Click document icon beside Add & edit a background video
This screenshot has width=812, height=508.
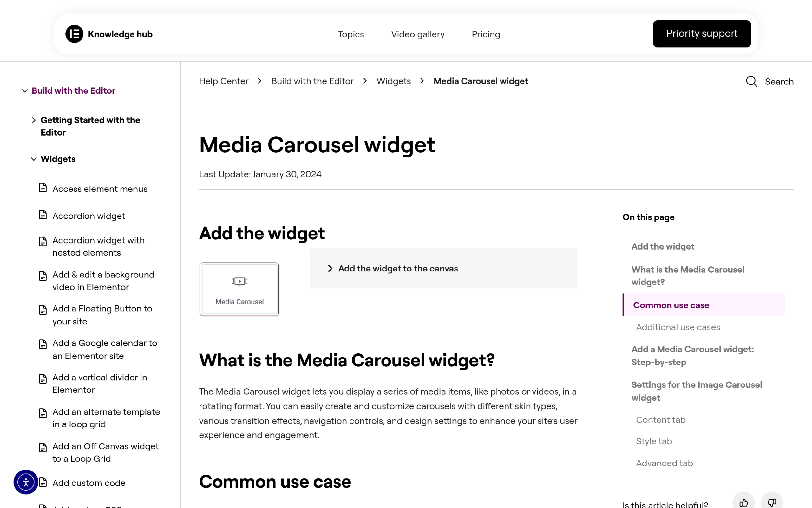(x=43, y=276)
